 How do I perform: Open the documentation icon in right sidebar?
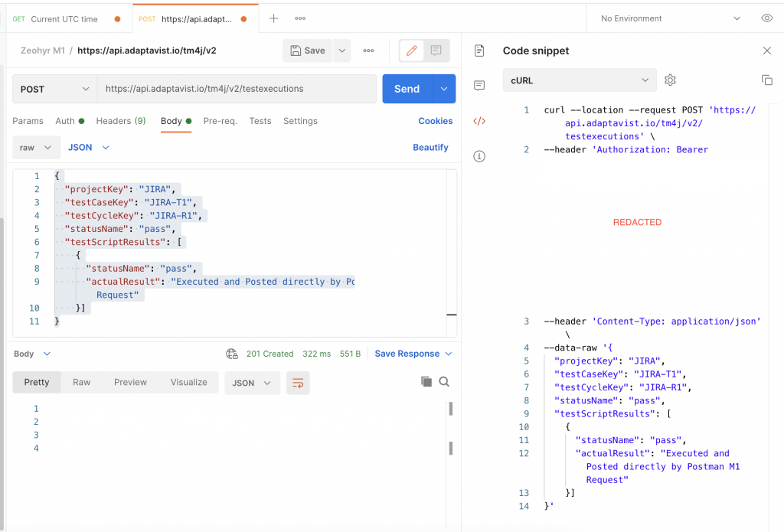point(479,51)
